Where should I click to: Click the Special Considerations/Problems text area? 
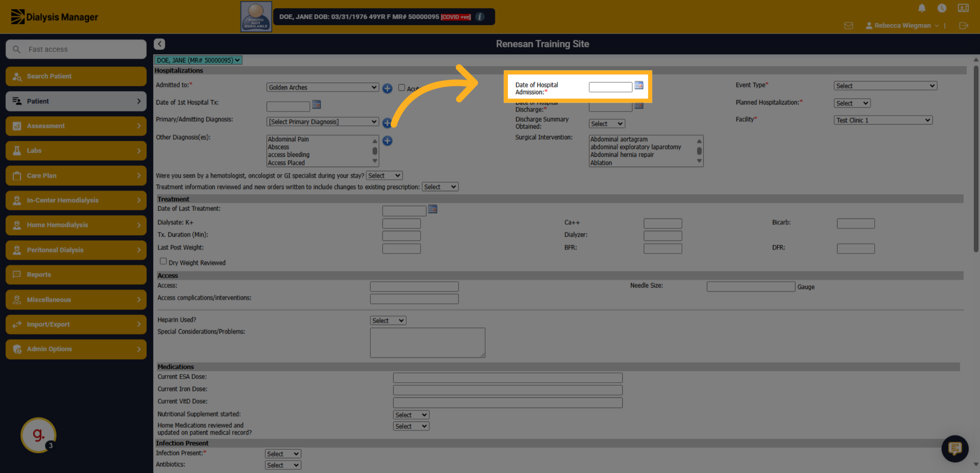pyautogui.click(x=428, y=343)
